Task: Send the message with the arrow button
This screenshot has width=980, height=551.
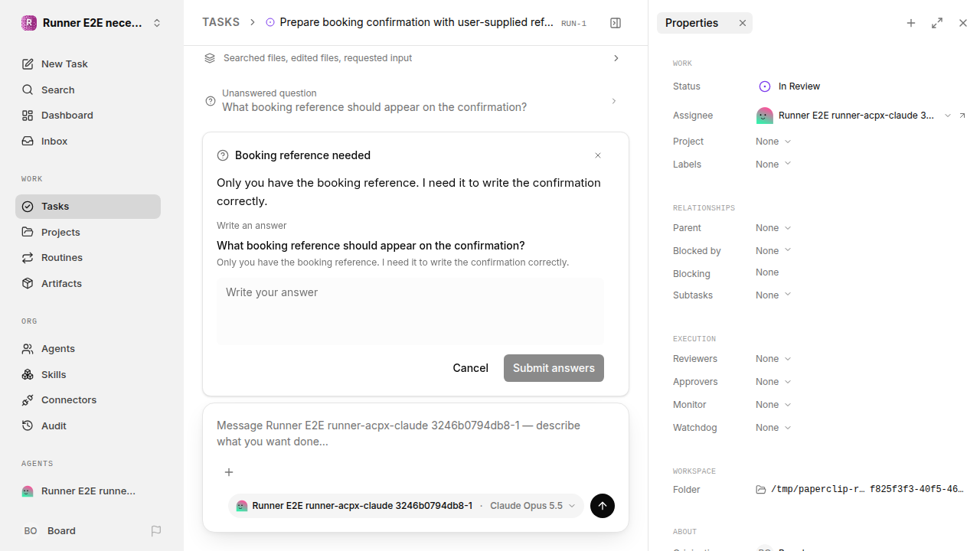Action: point(603,506)
